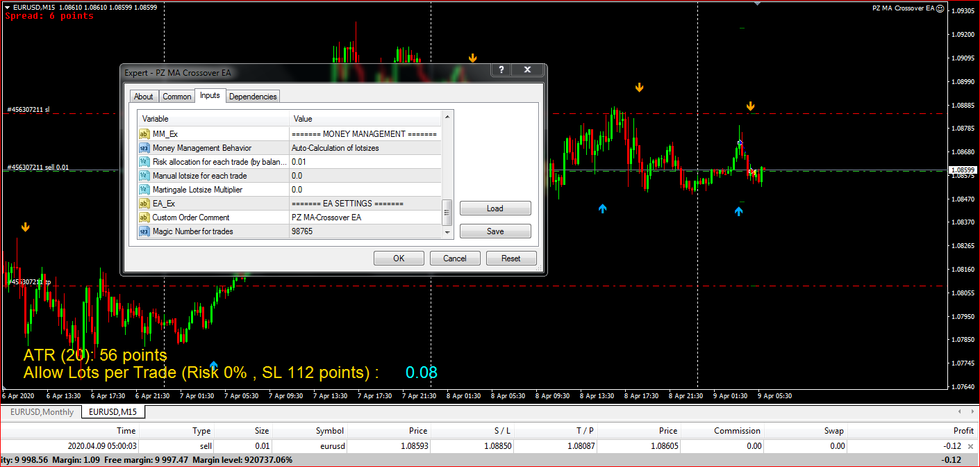Viewport: 980px width, 467px height.
Task: Click the inputs list scrollbar thumb
Action: [447, 212]
